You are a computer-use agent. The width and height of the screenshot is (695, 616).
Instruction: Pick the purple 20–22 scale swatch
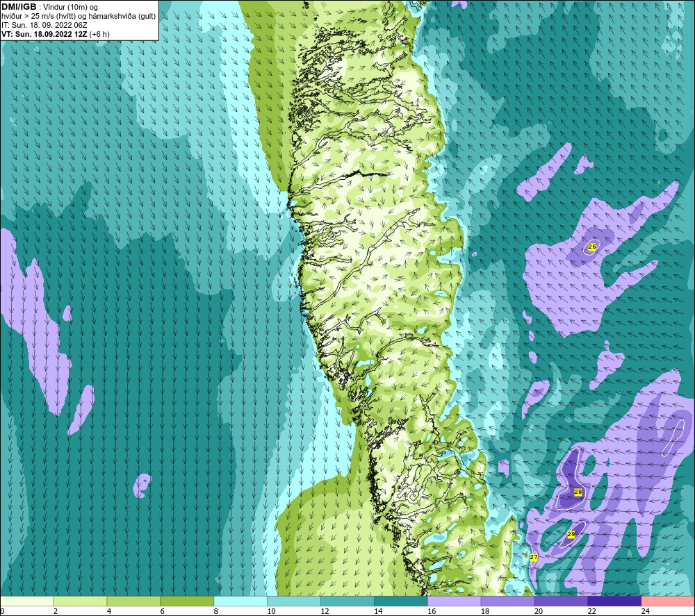click(561, 601)
